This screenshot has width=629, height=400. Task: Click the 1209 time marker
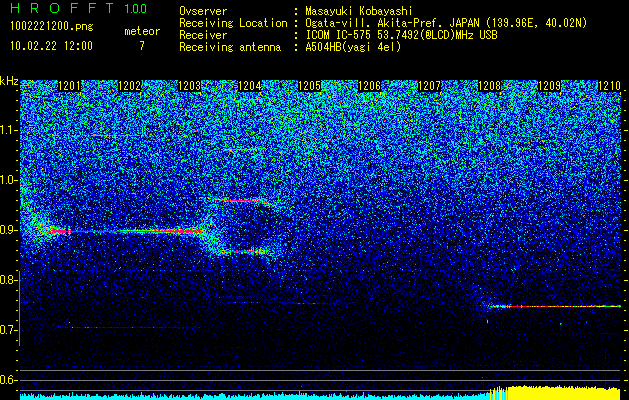pos(550,86)
